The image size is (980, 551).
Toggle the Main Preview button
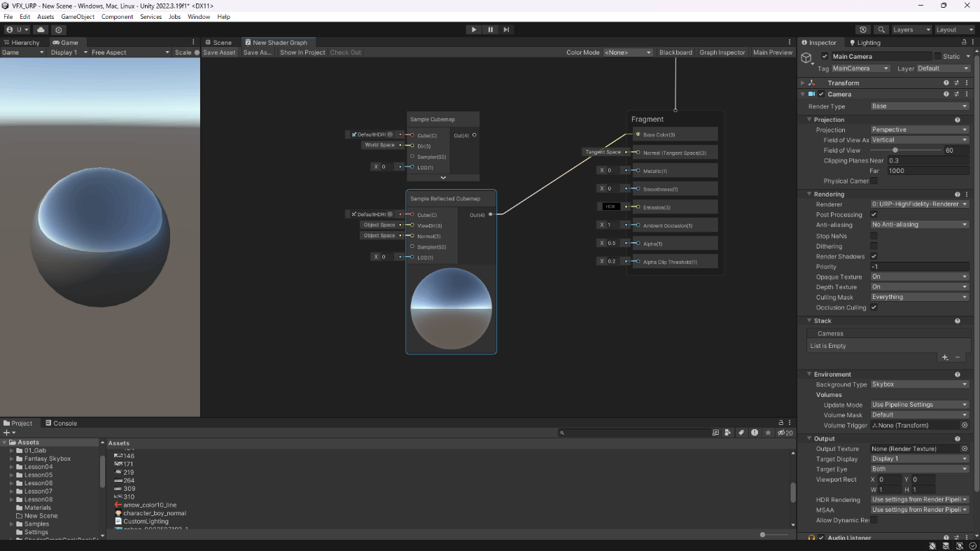pos(773,53)
